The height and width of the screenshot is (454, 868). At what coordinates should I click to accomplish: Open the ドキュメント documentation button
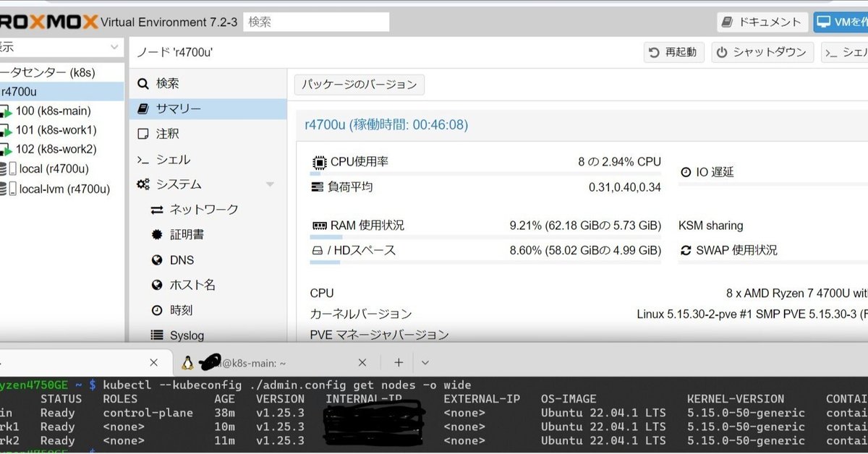click(x=762, y=22)
